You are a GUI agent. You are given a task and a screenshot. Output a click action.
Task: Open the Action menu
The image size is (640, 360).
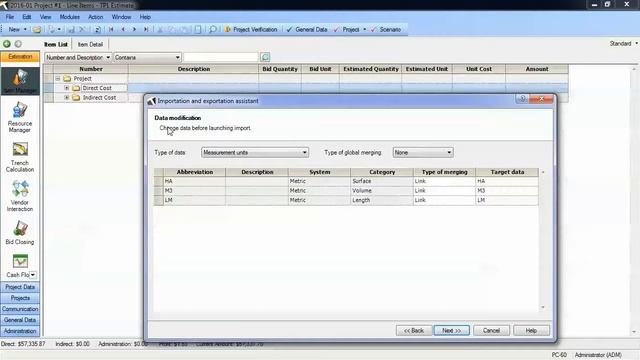[x=96, y=17]
